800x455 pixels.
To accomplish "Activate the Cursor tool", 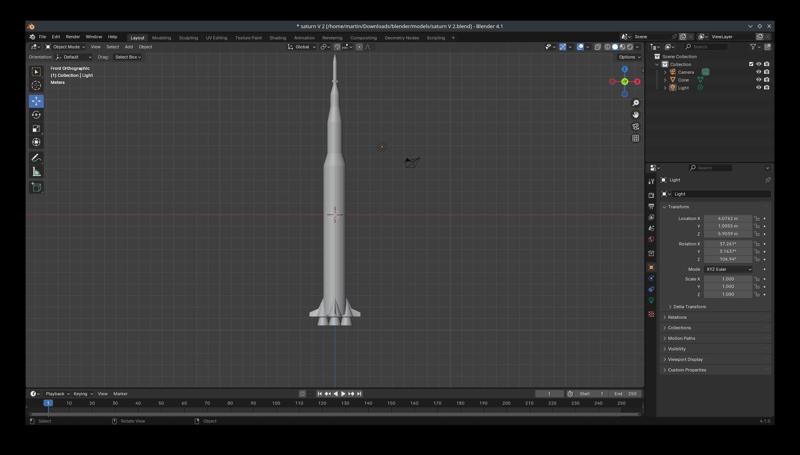I will (x=36, y=86).
